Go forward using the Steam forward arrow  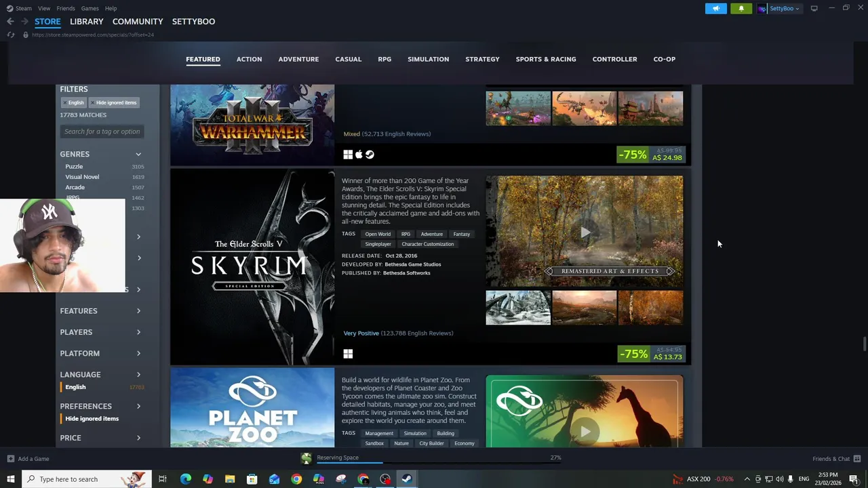(x=24, y=22)
